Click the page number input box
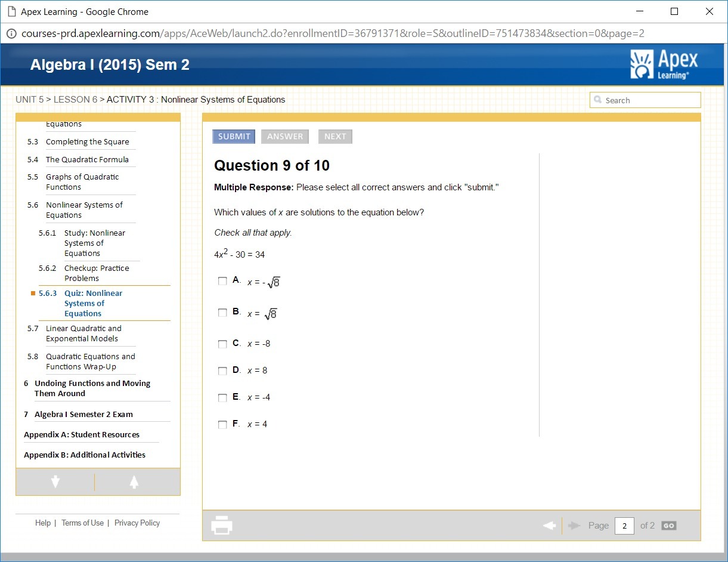This screenshot has width=728, height=562. coord(624,526)
